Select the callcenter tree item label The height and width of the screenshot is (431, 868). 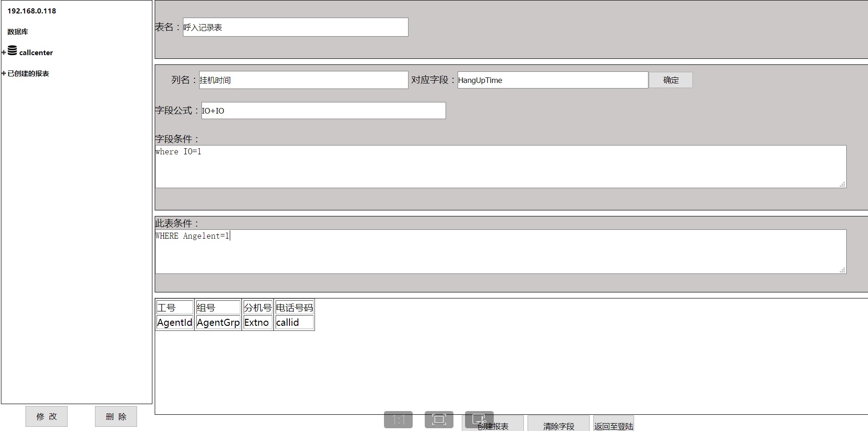[x=36, y=53]
